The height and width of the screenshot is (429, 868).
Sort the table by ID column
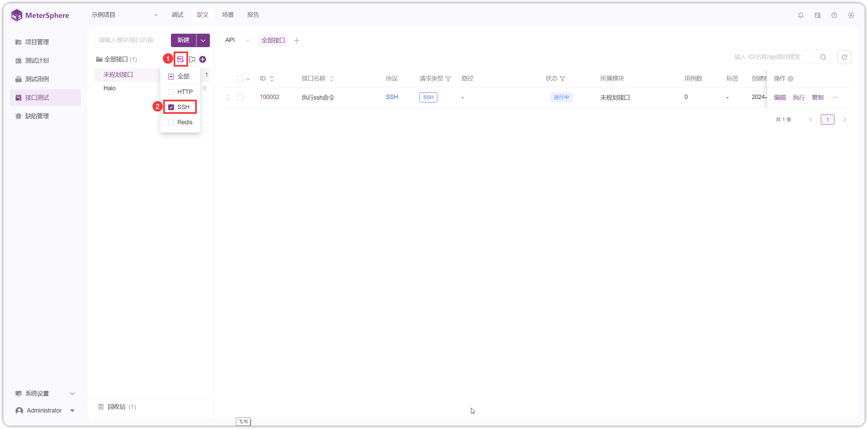click(x=272, y=78)
